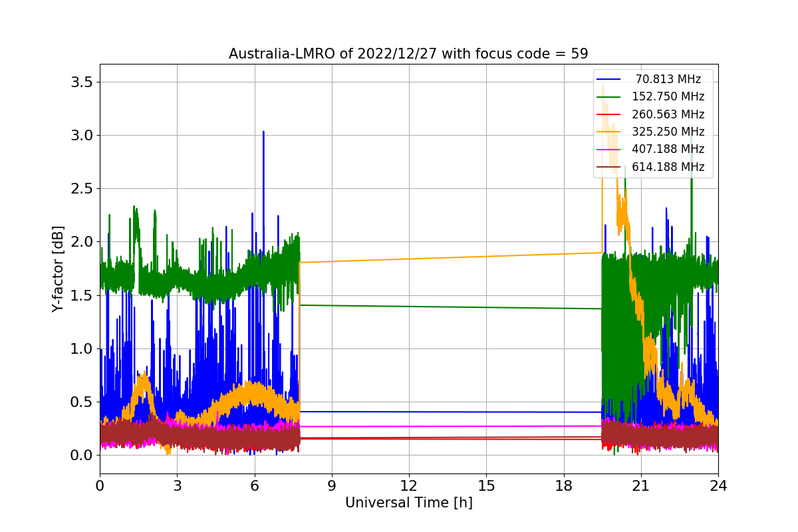Click the magenta line sample in the legend
798x532 pixels.
click(x=609, y=150)
